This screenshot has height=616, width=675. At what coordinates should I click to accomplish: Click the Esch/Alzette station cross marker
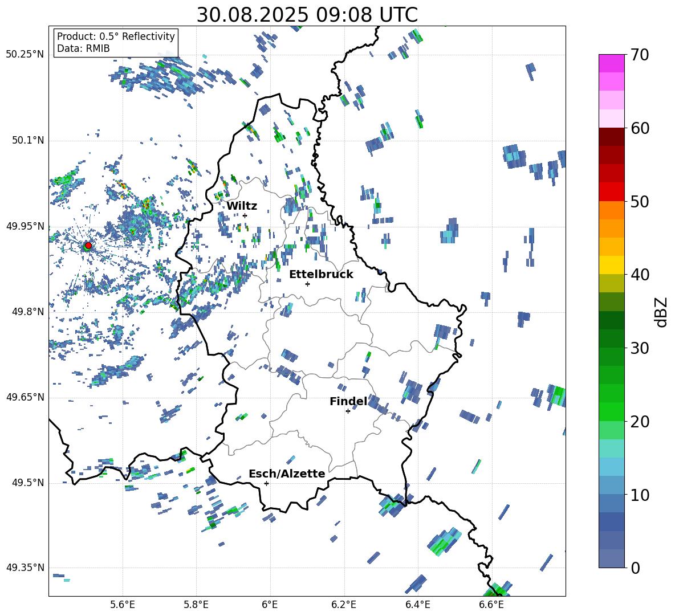[266, 483]
